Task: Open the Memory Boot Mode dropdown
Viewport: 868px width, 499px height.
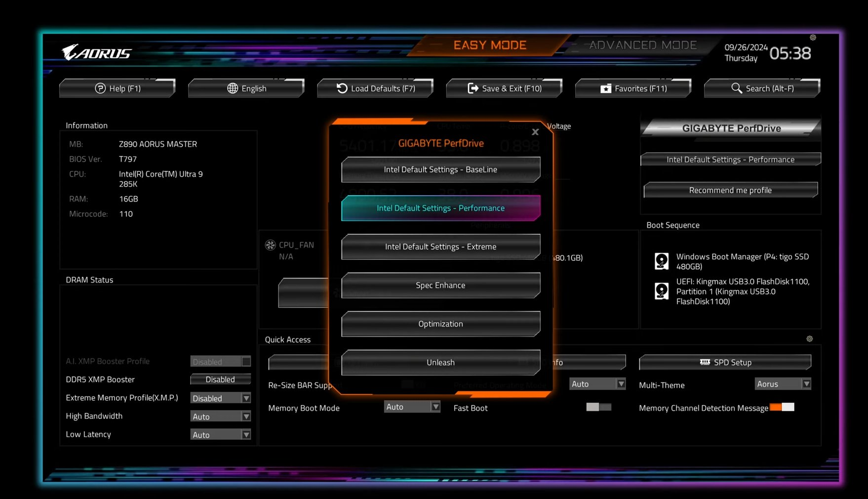Action: [412, 407]
